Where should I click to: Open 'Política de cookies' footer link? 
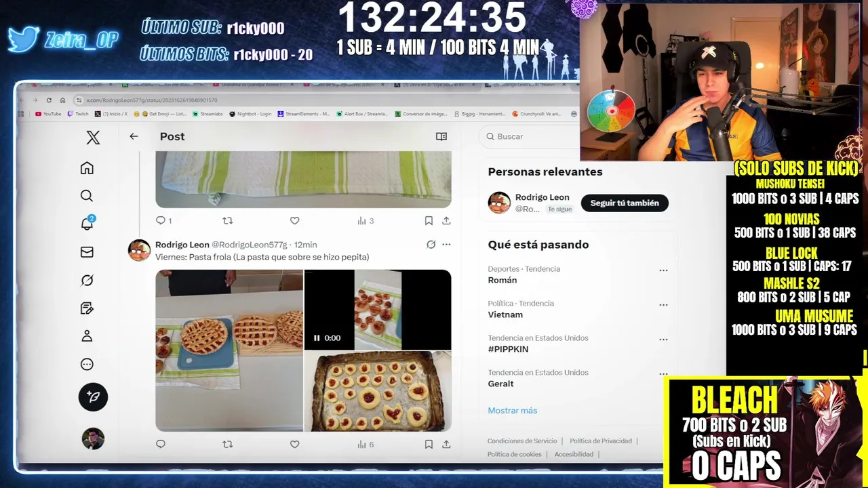[x=515, y=454]
